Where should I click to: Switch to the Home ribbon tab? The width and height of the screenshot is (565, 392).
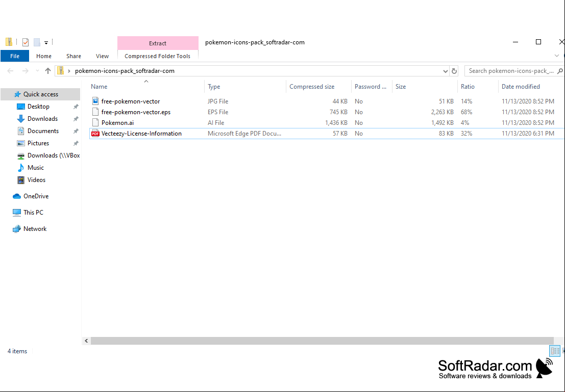(43, 56)
